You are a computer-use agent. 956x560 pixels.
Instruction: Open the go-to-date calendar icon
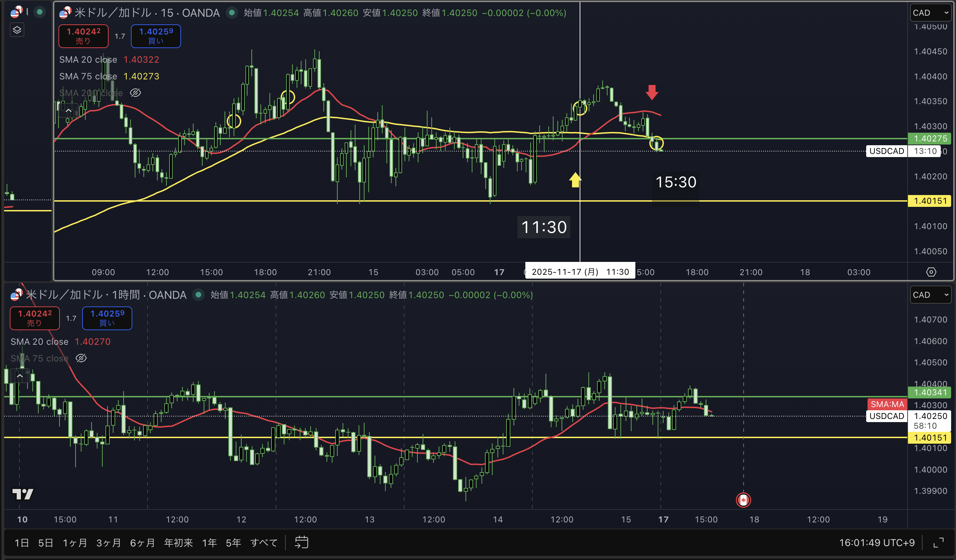301,542
